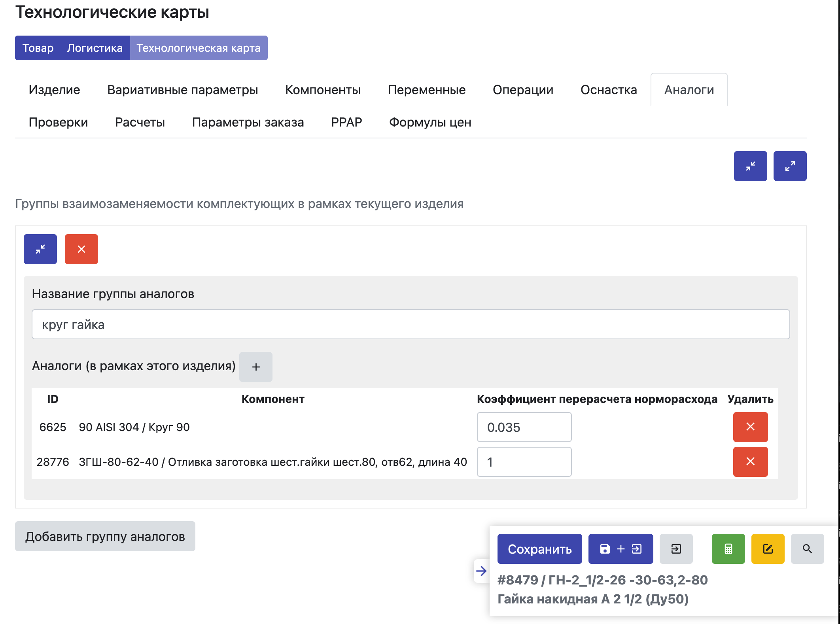Viewport: 840px width, 624px height.
Task: Click the gray exit icon button
Action: [x=676, y=549]
